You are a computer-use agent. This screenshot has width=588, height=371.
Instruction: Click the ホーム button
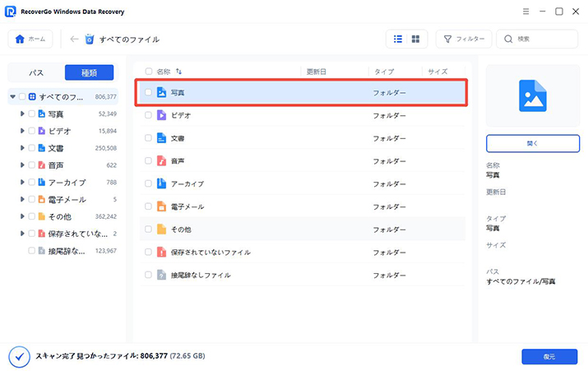click(x=30, y=39)
